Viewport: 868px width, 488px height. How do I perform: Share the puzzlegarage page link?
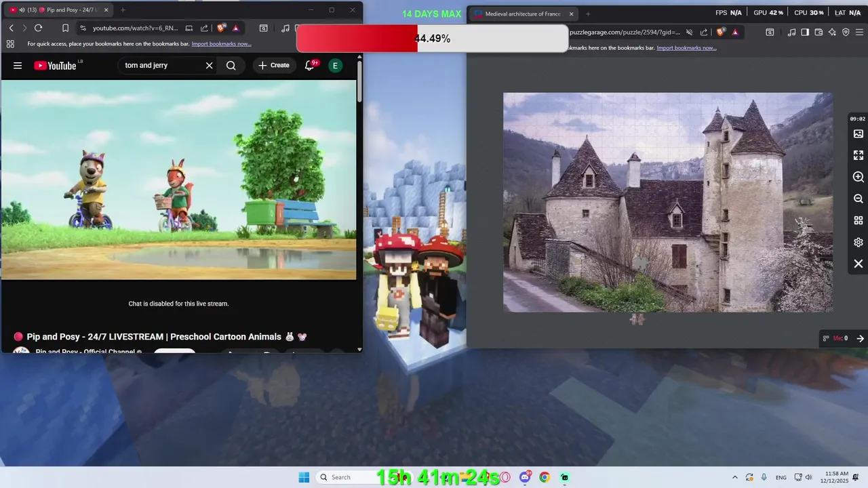[x=704, y=32]
